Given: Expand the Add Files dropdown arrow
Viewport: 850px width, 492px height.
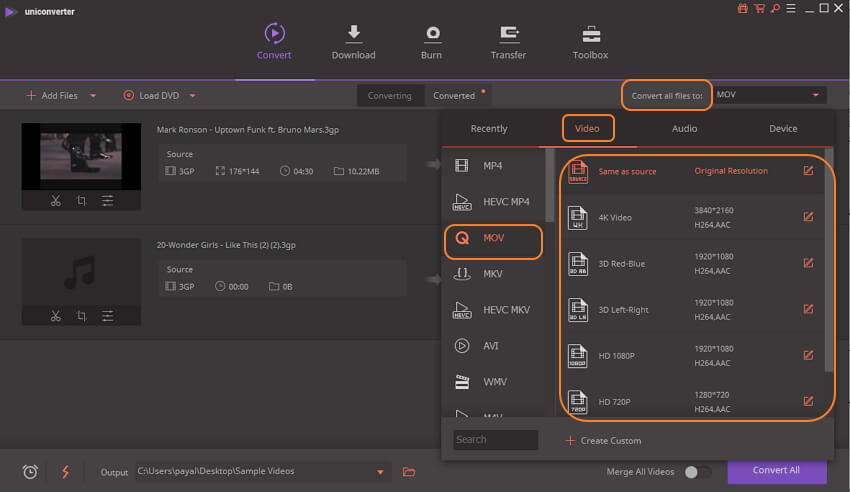Looking at the screenshot, I should point(93,96).
